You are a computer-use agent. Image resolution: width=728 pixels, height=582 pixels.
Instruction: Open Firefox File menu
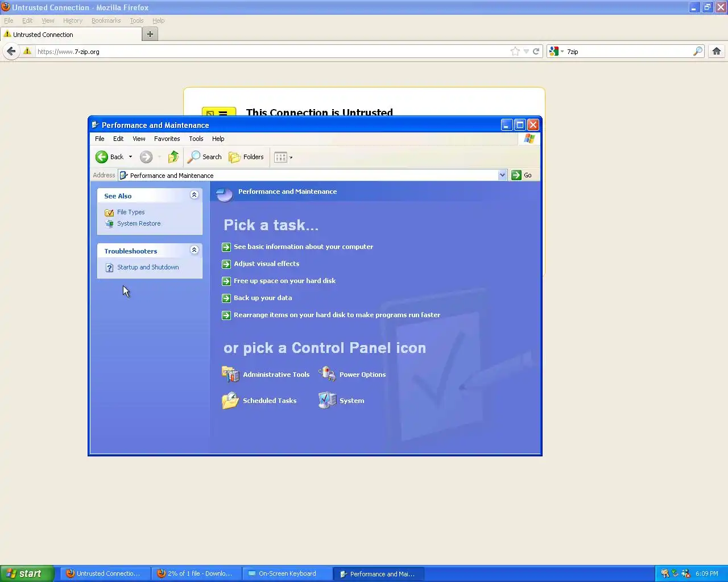click(x=9, y=20)
